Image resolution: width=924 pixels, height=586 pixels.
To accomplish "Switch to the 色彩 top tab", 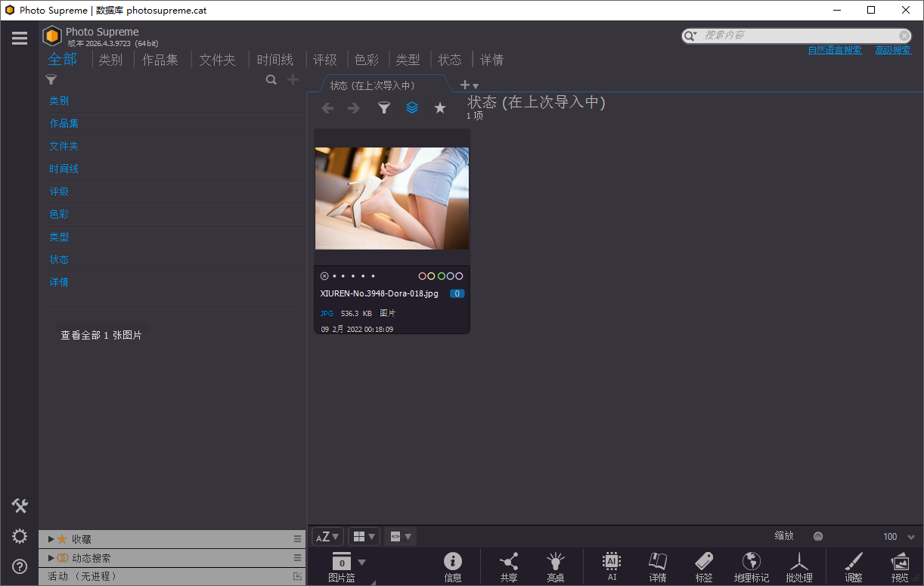I will (x=367, y=60).
